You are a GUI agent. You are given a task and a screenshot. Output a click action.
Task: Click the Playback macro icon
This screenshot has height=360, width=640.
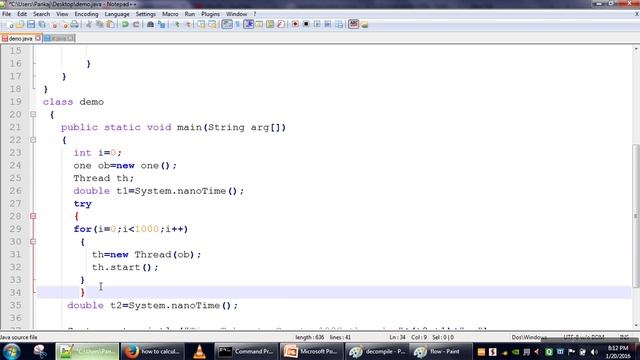[317, 25]
